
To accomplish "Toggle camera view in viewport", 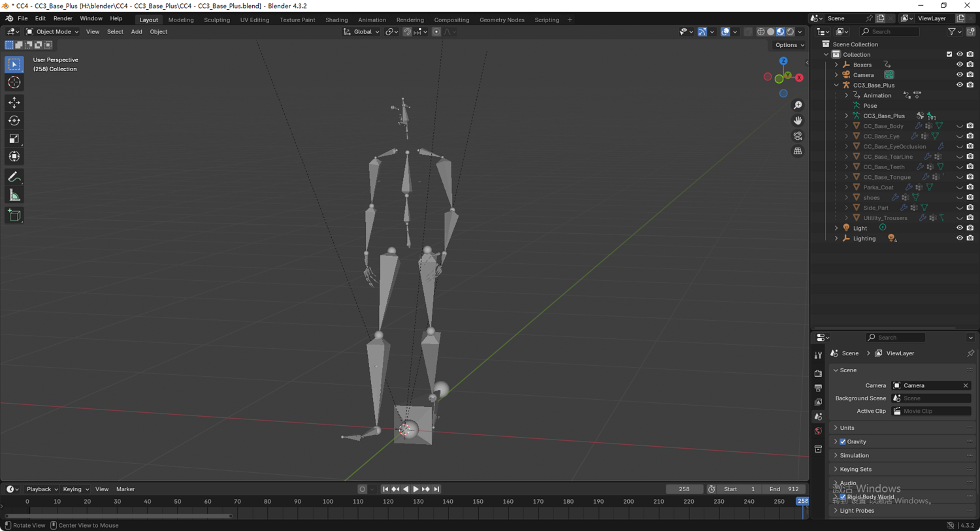I will pos(798,136).
